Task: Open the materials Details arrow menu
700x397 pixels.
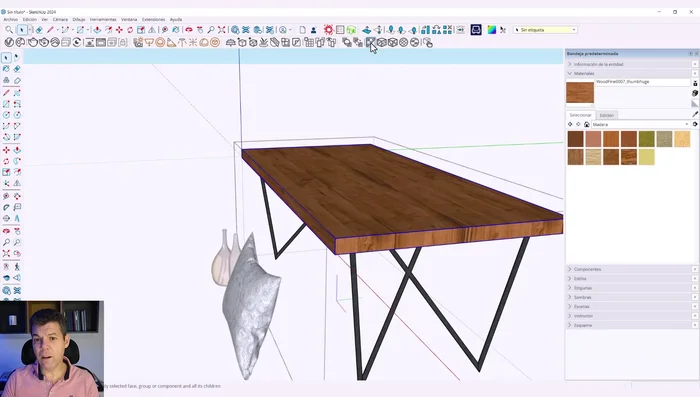Action: tap(695, 124)
